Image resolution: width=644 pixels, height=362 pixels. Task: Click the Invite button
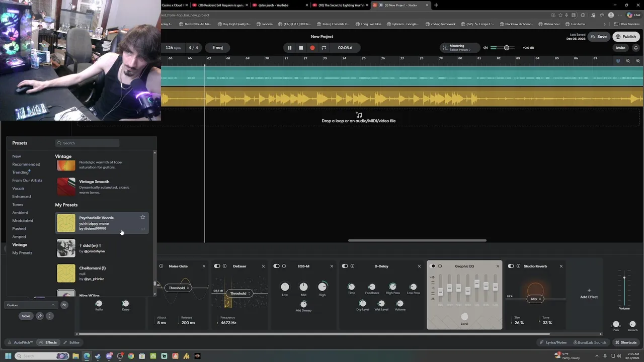pyautogui.click(x=621, y=48)
